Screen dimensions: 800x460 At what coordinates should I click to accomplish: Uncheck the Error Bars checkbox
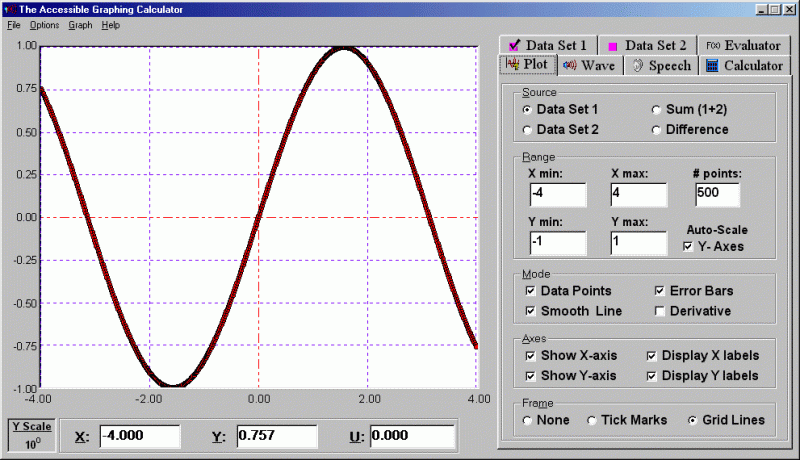tap(660, 291)
